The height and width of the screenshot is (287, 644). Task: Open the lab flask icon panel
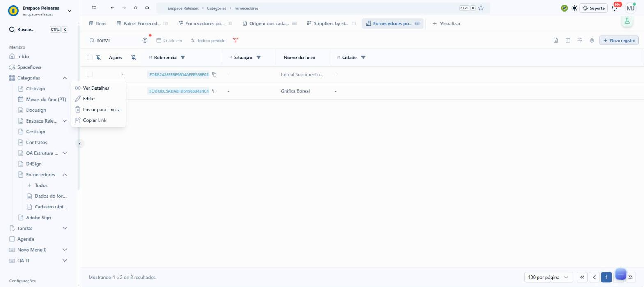[x=627, y=21]
